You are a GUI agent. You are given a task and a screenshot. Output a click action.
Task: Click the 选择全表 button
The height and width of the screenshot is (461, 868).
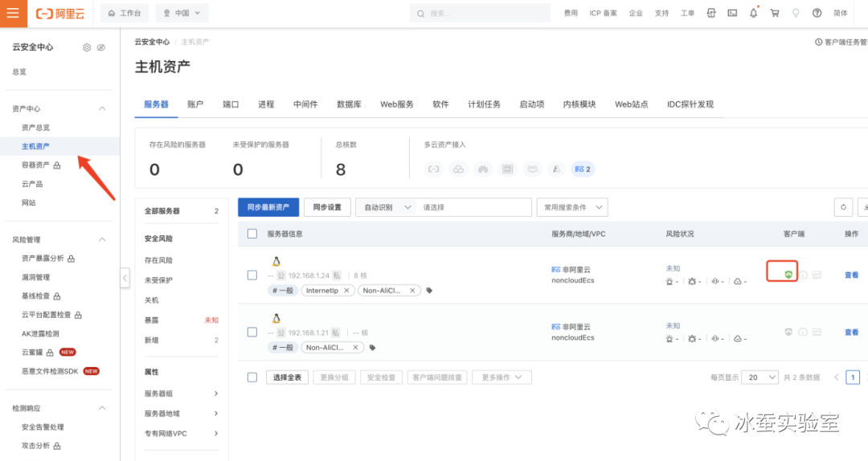click(287, 377)
